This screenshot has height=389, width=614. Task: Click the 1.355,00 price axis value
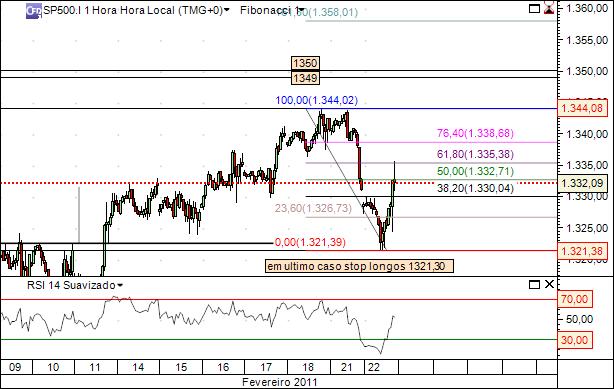(587, 40)
